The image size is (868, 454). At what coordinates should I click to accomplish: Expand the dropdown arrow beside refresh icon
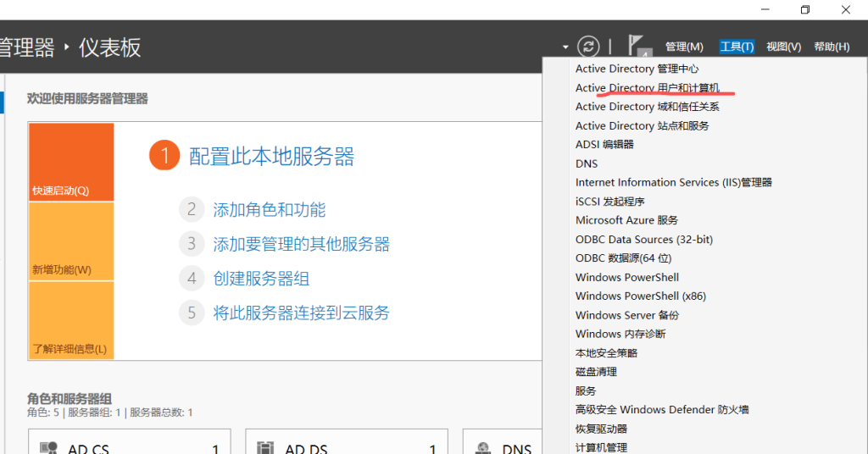point(565,47)
